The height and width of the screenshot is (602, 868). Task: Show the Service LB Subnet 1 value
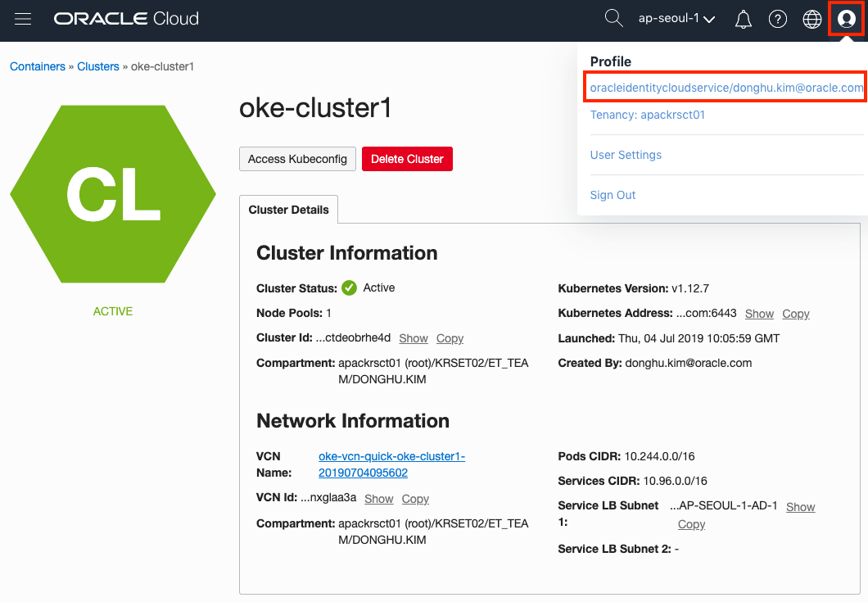point(801,507)
